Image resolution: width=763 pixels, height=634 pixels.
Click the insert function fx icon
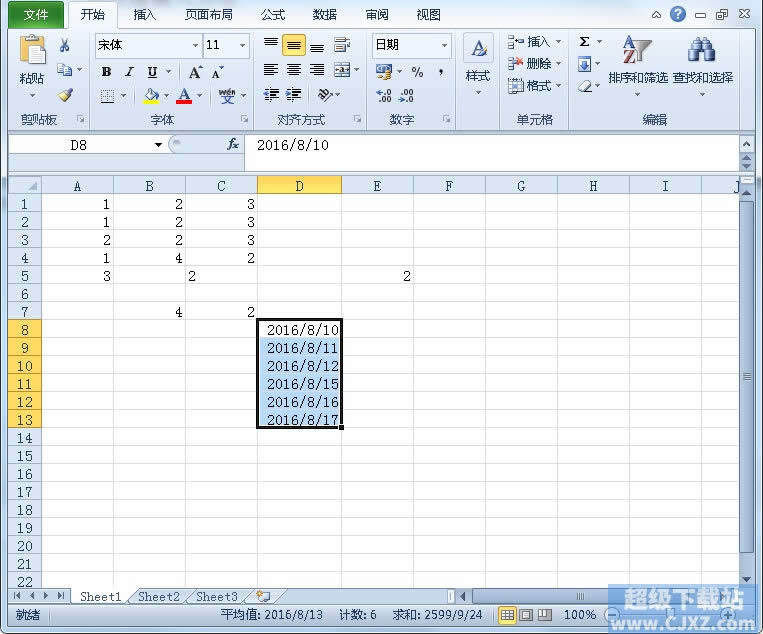(234, 145)
